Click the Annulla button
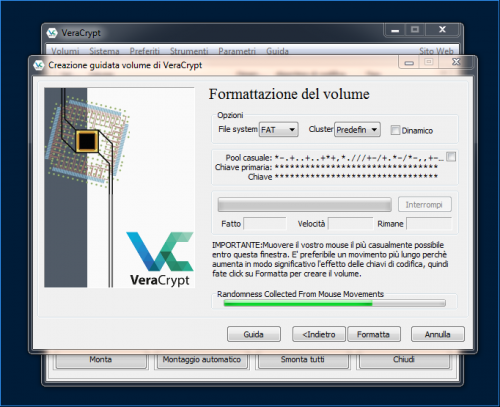500x407 pixels. [438, 334]
